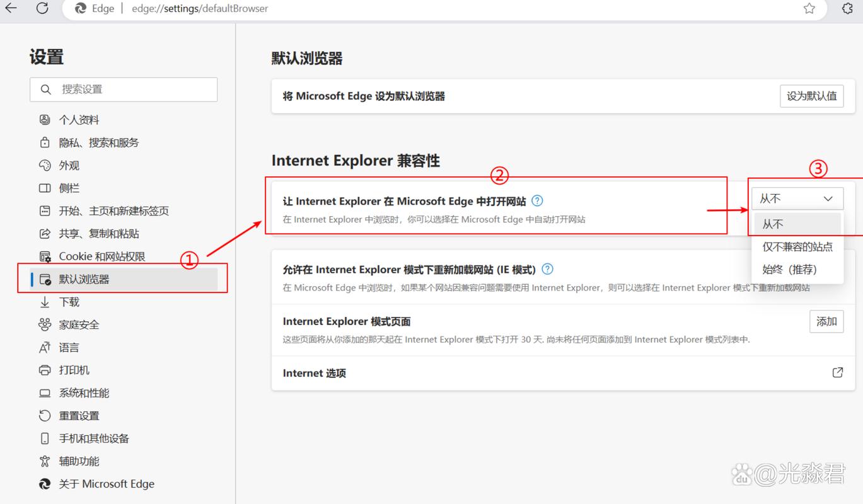Click the laptop icon beside 系统和性能
Image resolution: width=863 pixels, height=504 pixels.
(45, 393)
